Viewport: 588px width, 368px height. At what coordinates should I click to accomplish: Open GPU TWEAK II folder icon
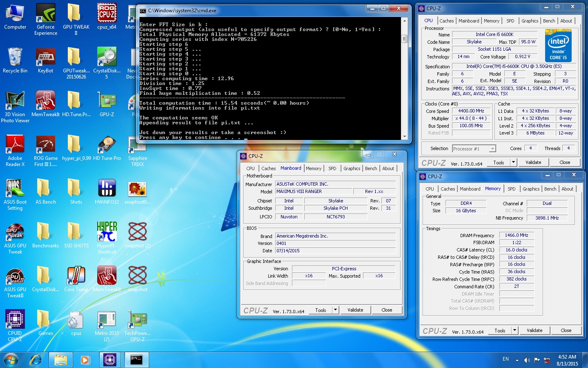tap(76, 19)
